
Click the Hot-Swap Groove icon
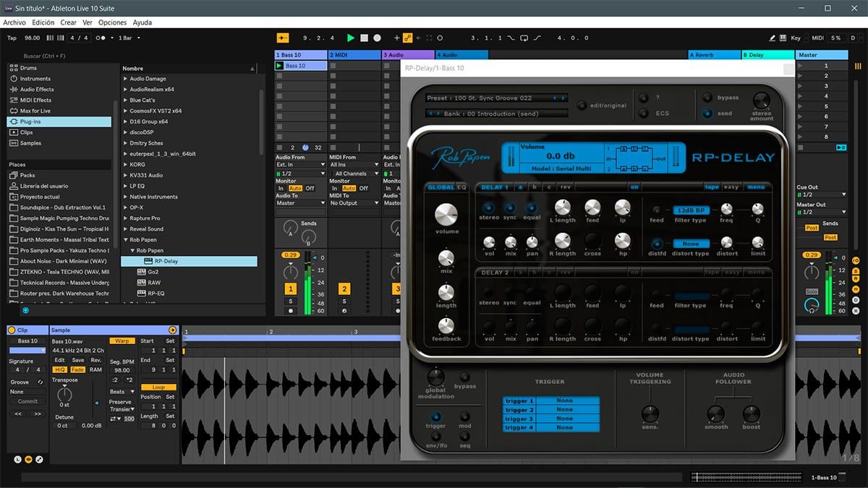[x=41, y=382]
